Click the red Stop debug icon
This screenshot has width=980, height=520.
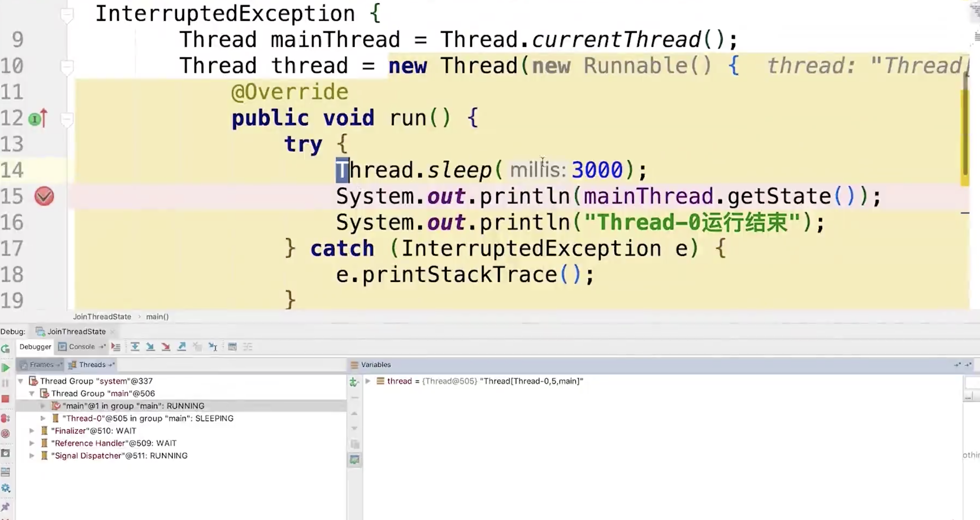pos(5,399)
